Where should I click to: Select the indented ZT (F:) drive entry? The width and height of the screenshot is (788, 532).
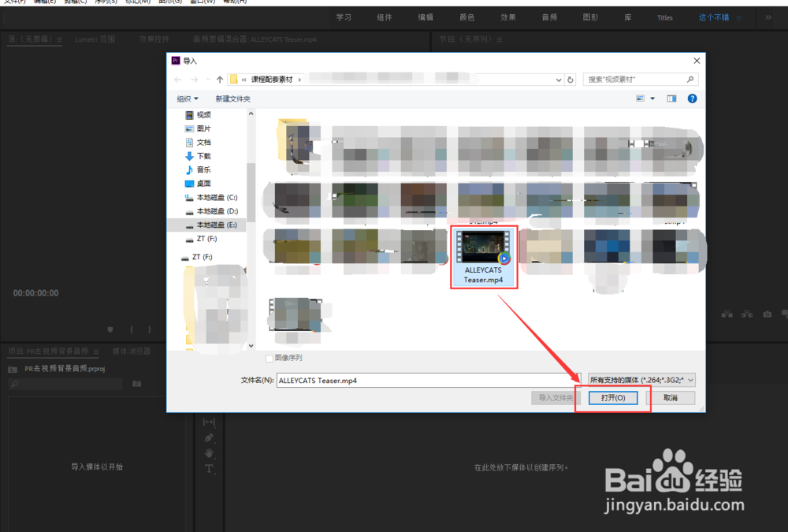click(206, 239)
